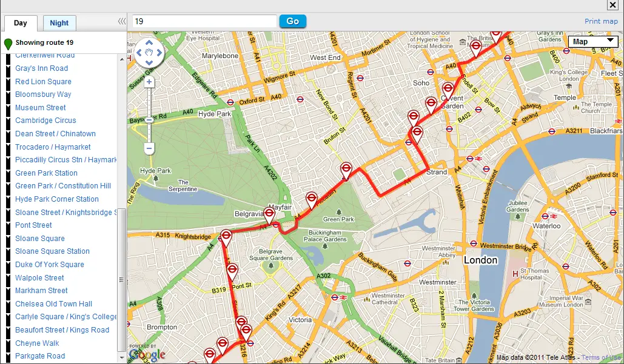Open the Map type dropdown

[x=593, y=41]
